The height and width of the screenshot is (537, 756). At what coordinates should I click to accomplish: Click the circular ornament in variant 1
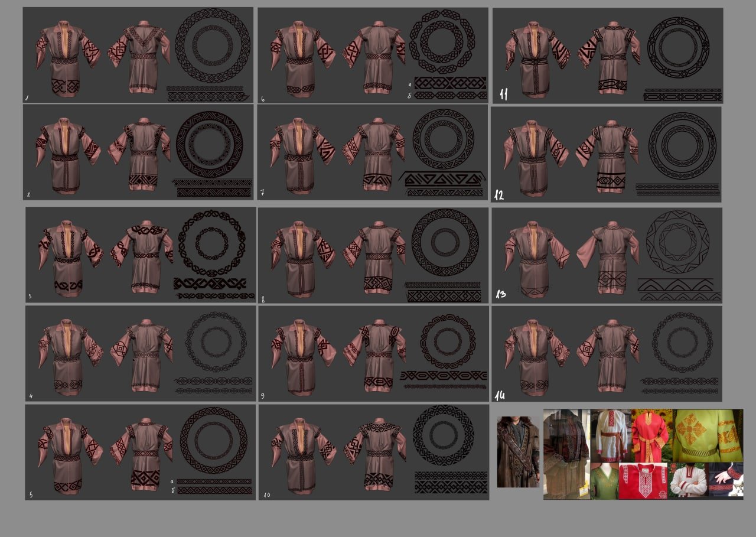(x=213, y=45)
